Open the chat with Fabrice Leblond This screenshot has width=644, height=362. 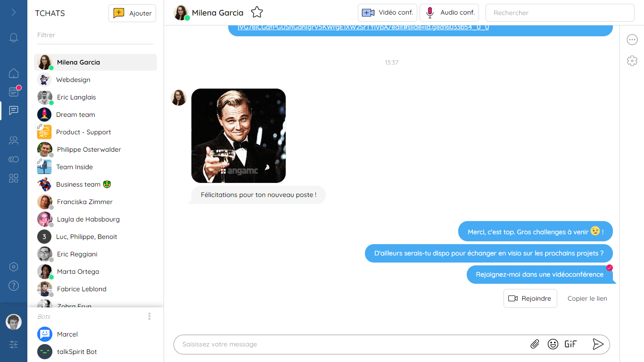click(x=95, y=289)
